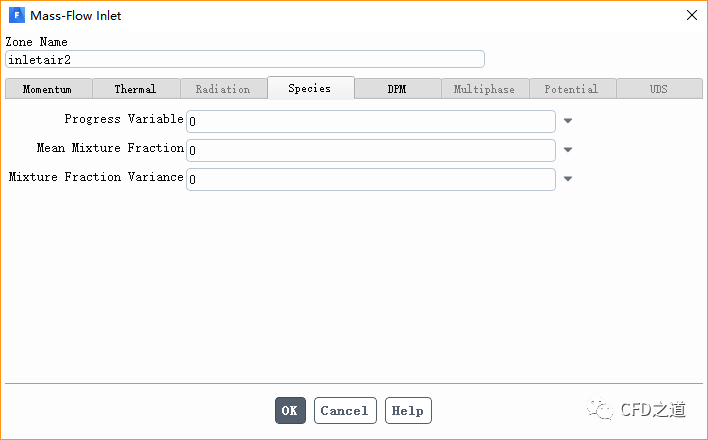Click the Progress Variable input field
This screenshot has width=708, height=440.
pos(370,121)
